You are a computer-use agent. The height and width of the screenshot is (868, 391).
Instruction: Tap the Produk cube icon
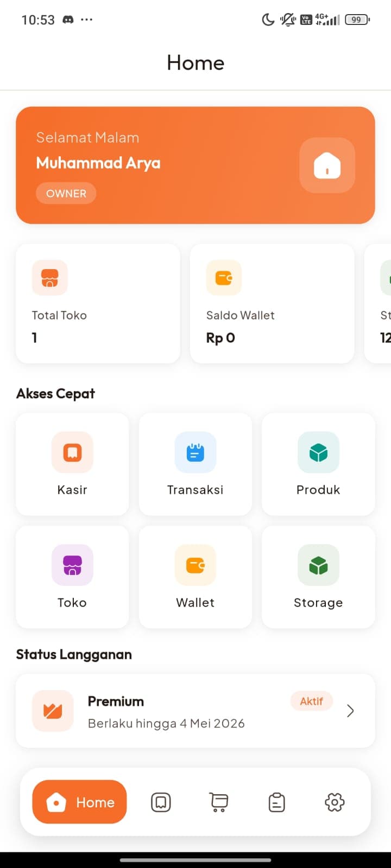[318, 452]
